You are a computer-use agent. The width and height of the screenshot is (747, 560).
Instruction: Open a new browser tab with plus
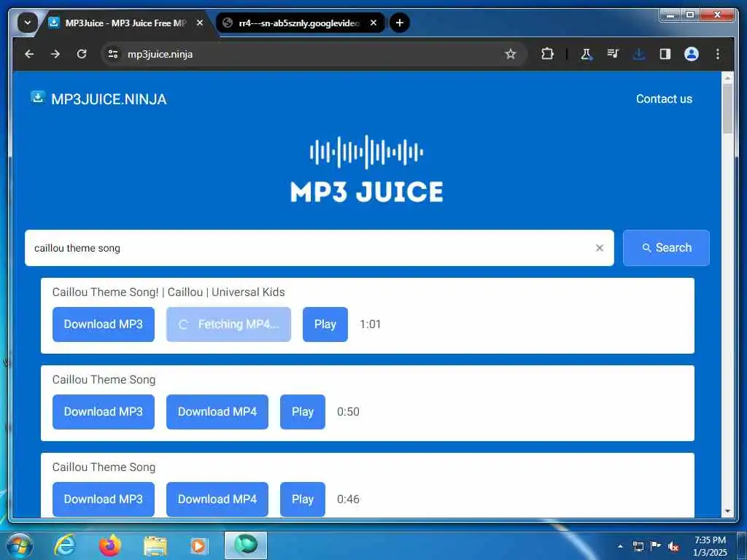coord(399,23)
